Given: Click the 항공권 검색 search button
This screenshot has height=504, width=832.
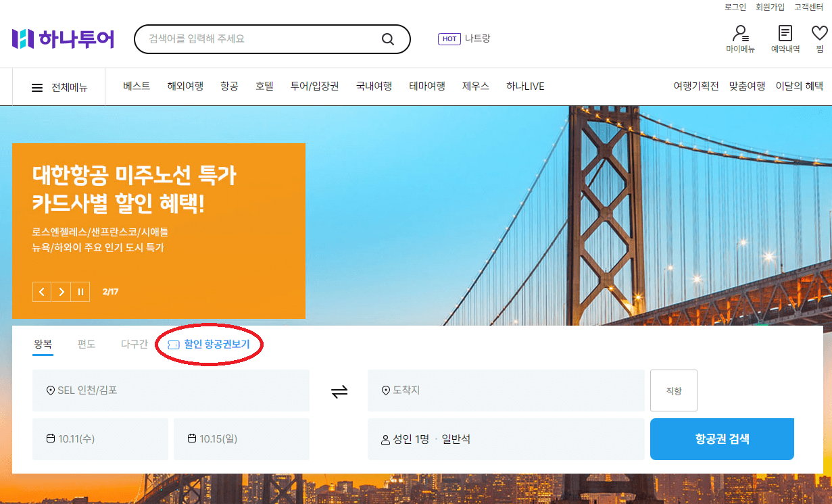Looking at the screenshot, I should (x=722, y=439).
